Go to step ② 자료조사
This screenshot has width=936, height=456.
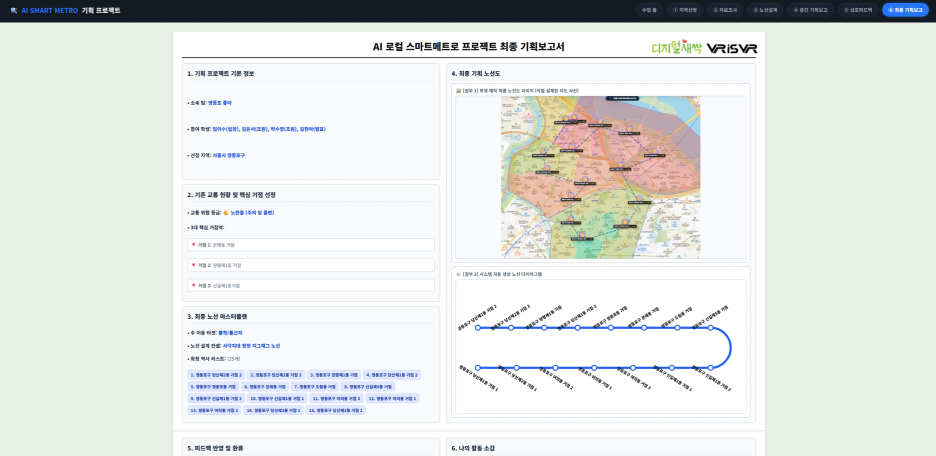click(725, 10)
